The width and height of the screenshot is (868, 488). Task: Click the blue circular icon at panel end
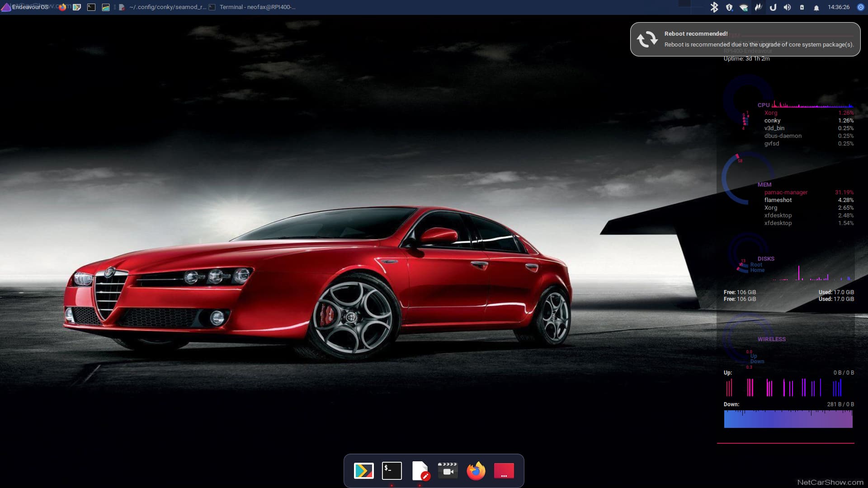861,7
